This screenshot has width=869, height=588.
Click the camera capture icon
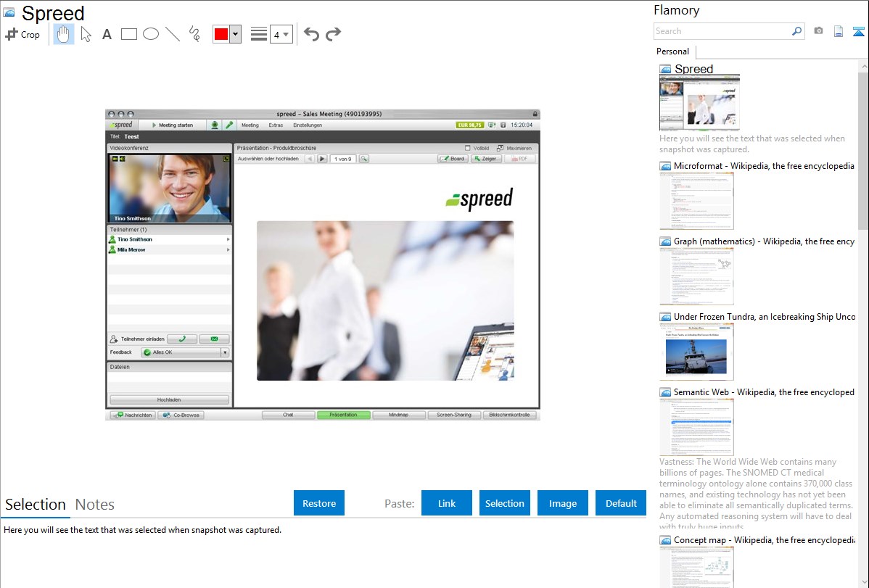coord(818,31)
